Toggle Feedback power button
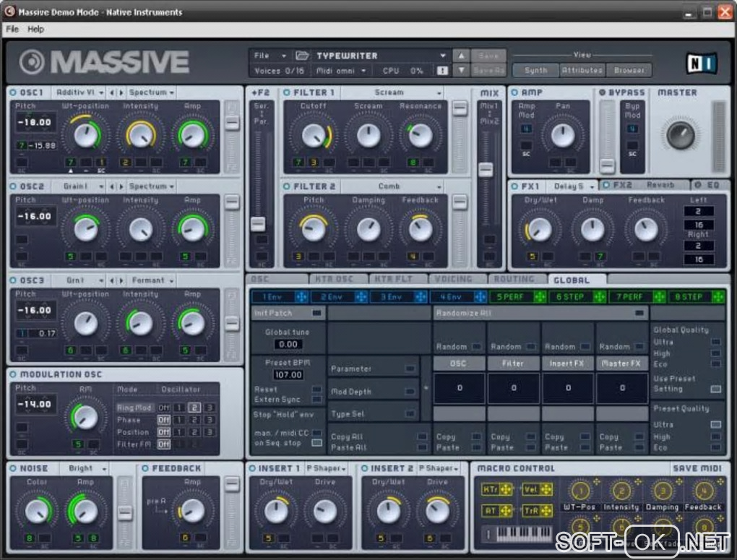Image resolution: width=737 pixels, height=560 pixels. [145, 469]
